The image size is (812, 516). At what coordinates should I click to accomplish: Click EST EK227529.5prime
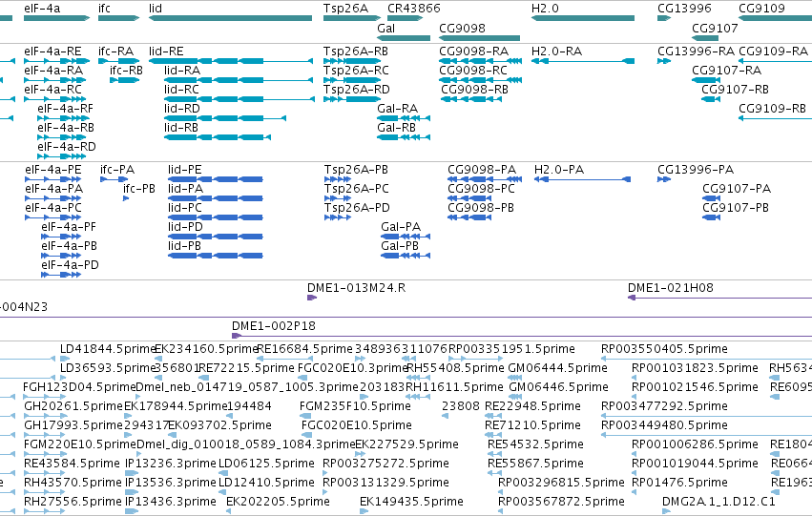click(406, 444)
